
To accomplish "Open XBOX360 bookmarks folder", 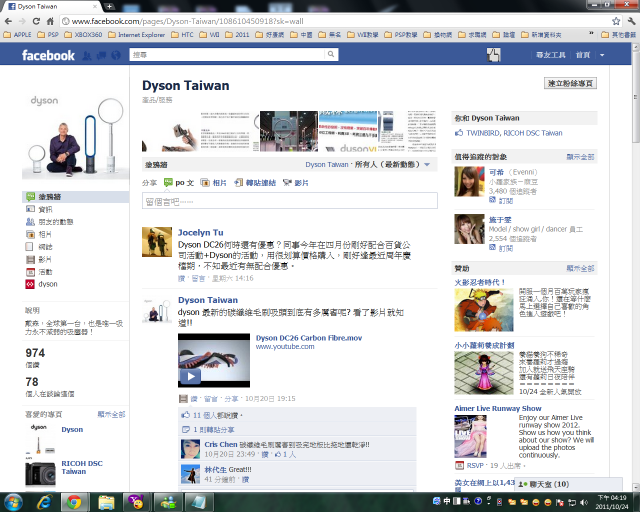I will [x=83, y=35].
